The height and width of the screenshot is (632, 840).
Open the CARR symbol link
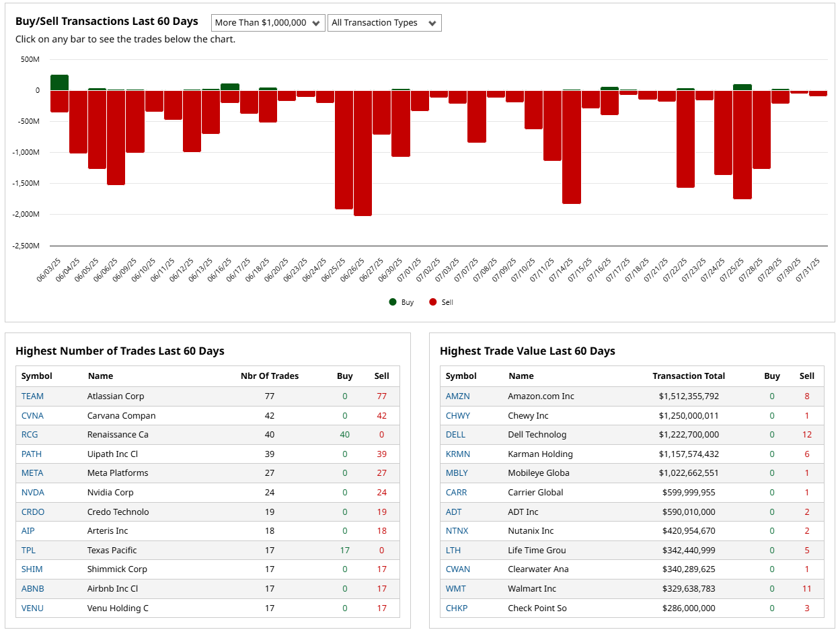(456, 493)
